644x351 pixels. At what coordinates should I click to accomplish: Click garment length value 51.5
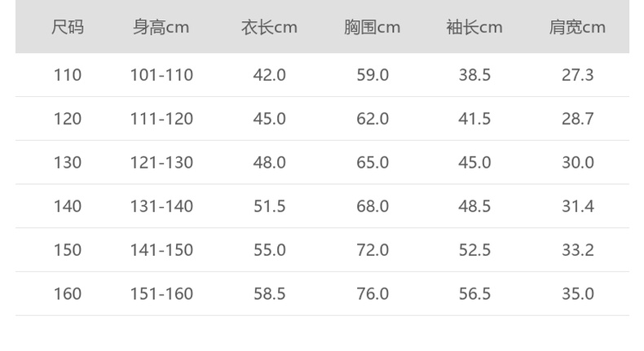270,206
